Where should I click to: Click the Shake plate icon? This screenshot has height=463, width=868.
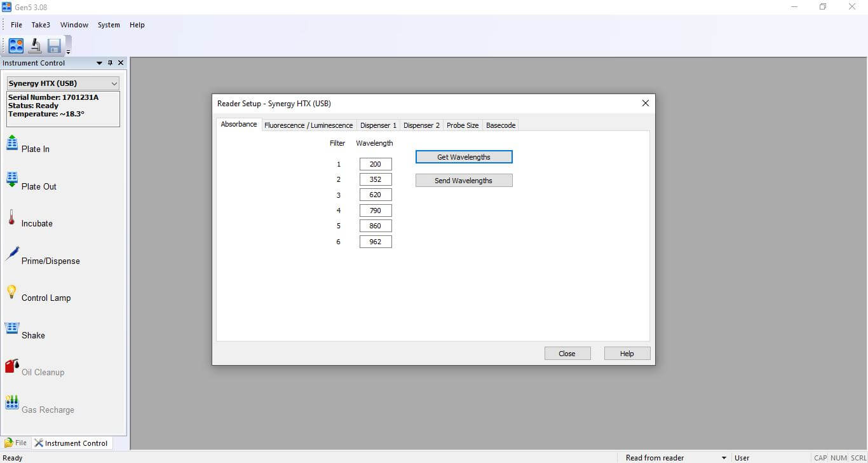tap(12, 329)
